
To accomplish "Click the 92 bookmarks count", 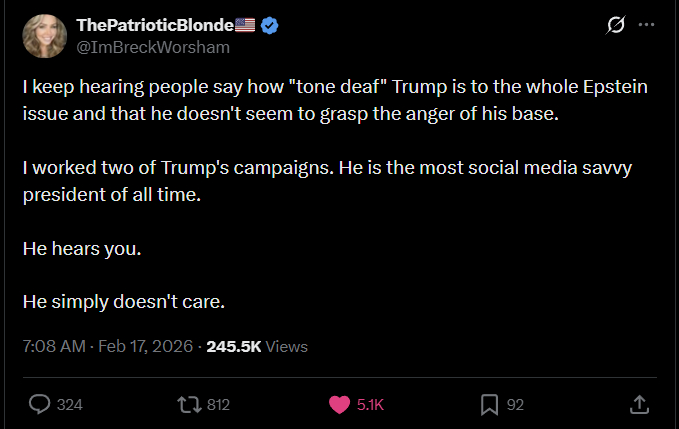I will click(x=516, y=404).
